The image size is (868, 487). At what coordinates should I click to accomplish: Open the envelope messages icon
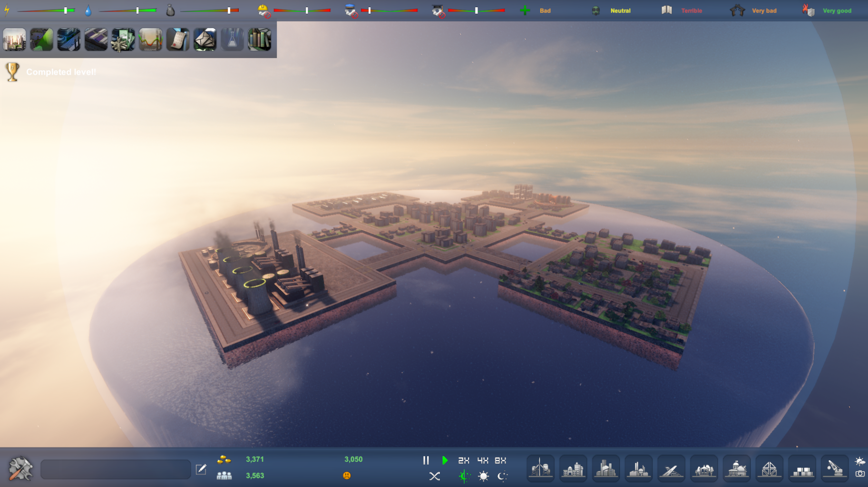[x=205, y=39]
